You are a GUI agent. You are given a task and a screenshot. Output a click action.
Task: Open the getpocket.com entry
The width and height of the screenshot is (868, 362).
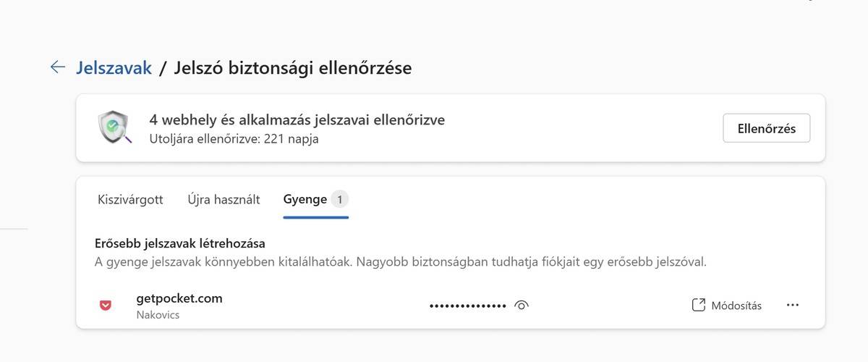[179, 298]
